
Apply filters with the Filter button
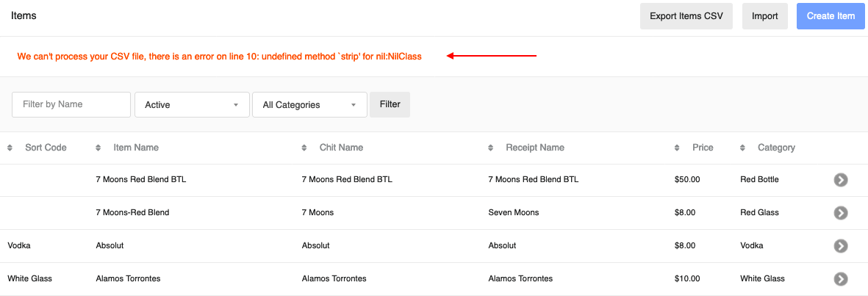[x=390, y=104]
